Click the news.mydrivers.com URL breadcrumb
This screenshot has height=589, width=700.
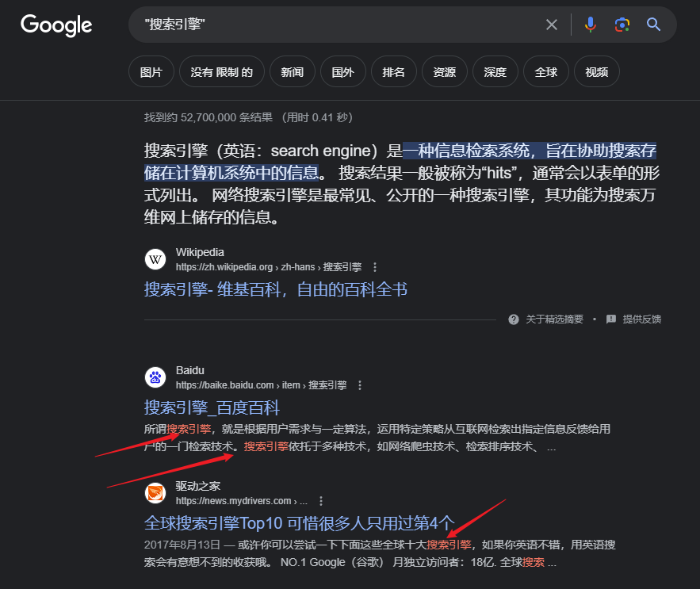[x=242, y=501]
